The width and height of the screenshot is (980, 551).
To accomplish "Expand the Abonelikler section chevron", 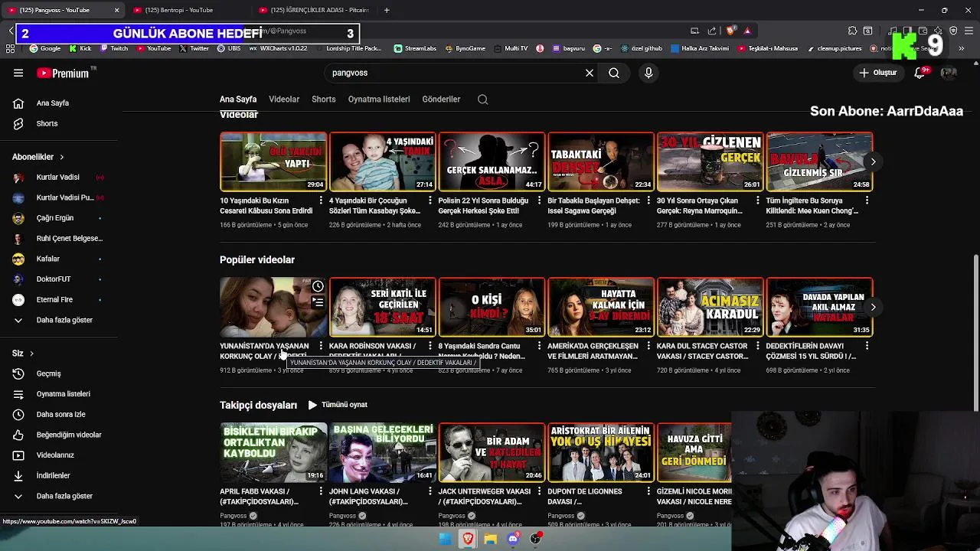I will point(62,157).
